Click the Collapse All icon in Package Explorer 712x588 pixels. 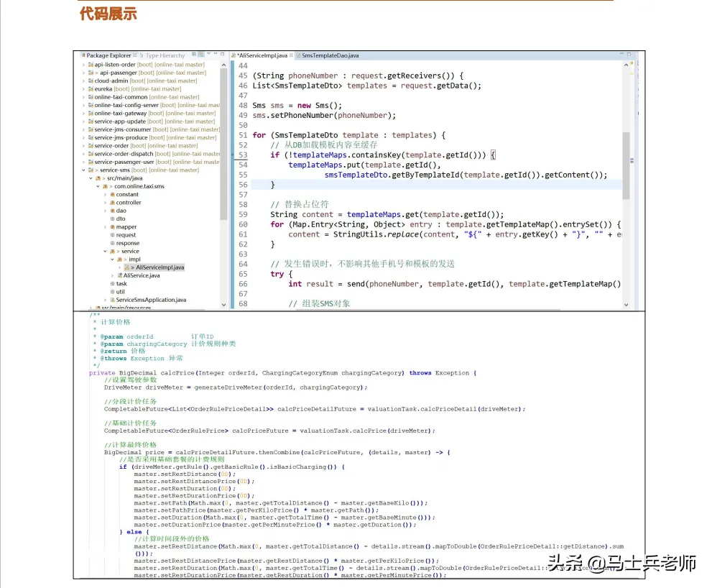coord(195,55)
